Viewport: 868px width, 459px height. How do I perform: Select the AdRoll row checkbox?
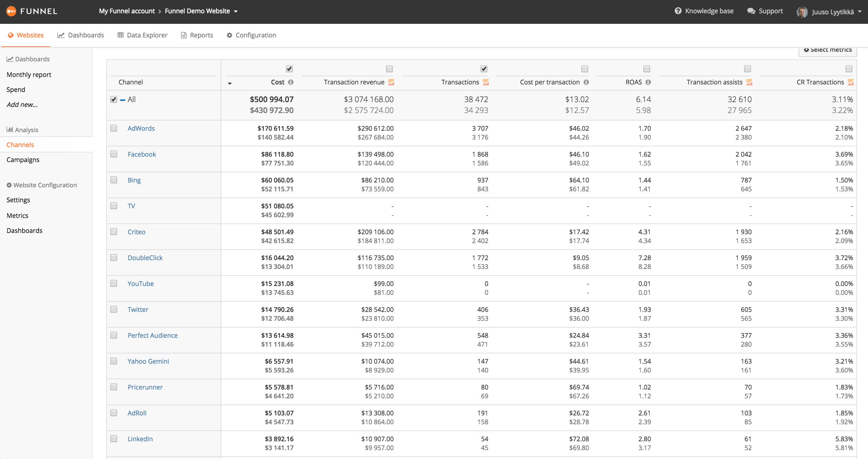pyautogui.click(x=114, y=413)
